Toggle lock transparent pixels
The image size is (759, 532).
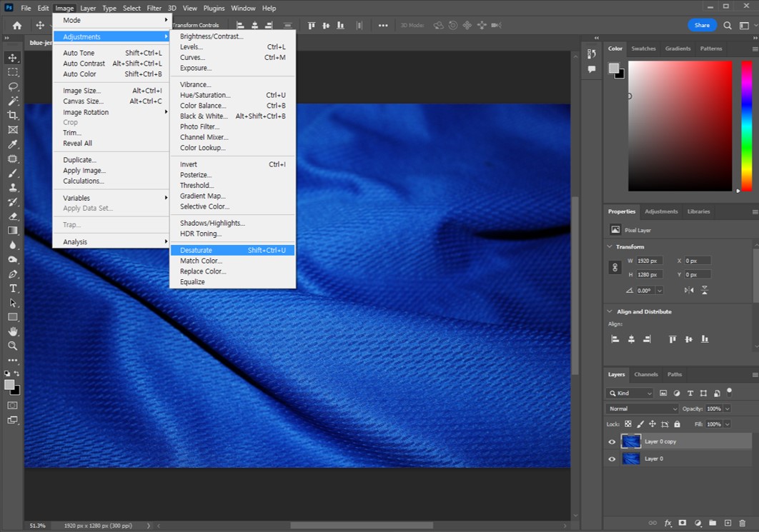[627, 424]
